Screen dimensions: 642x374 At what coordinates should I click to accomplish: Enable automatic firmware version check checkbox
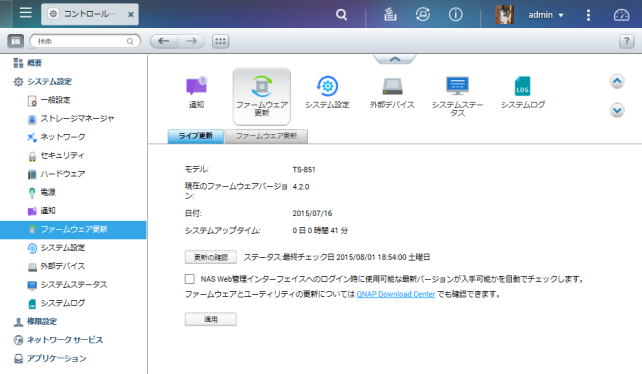pyautogui.click(x=190, y=279)
